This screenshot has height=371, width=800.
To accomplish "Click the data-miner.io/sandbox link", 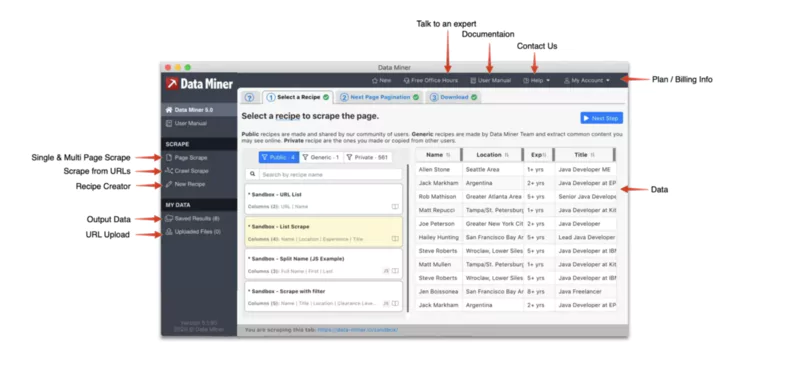I will coord(358,330).
